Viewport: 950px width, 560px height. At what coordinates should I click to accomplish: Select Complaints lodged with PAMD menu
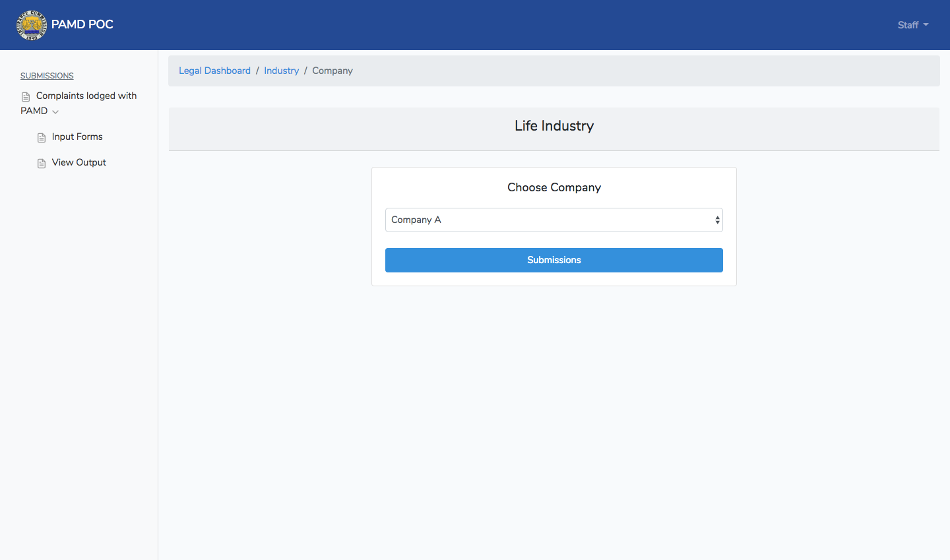(x=79, y=103)
